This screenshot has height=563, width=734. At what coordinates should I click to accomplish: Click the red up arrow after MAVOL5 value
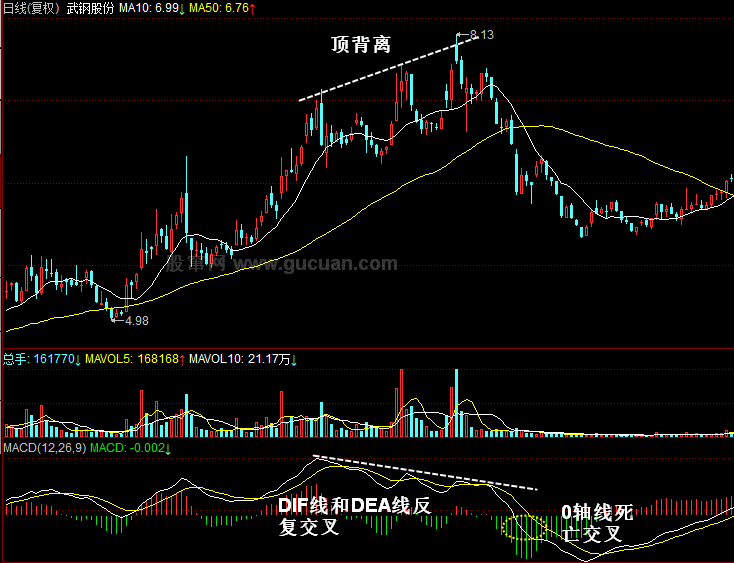pyautogui.click(x=183, y=357)
